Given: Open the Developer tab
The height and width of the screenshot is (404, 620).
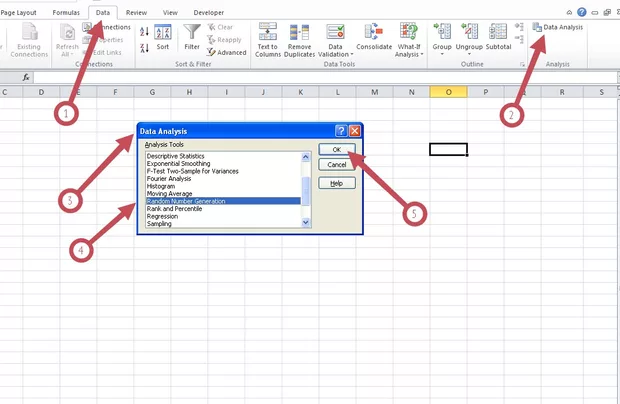Looking at the screenshot, I should (209, 13).
